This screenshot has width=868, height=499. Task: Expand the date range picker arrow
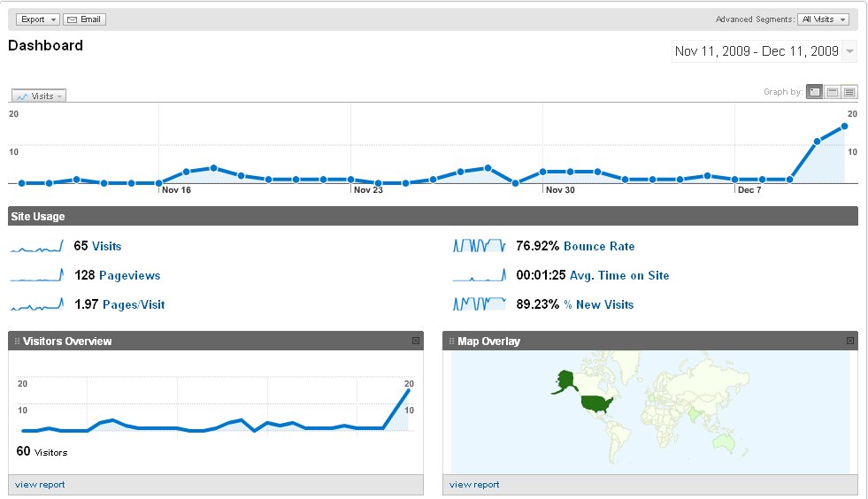pos(849,51)
